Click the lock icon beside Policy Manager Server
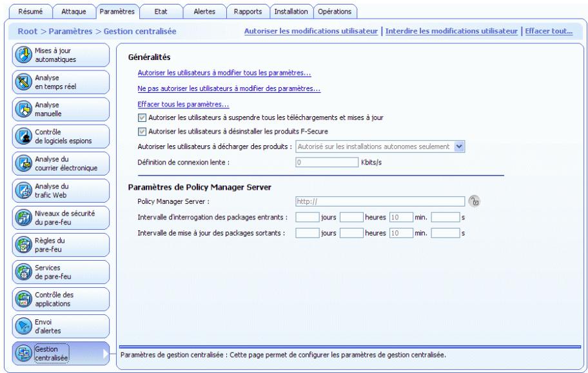The height and width of the screenshot is (373, 588). coord(474,201)
